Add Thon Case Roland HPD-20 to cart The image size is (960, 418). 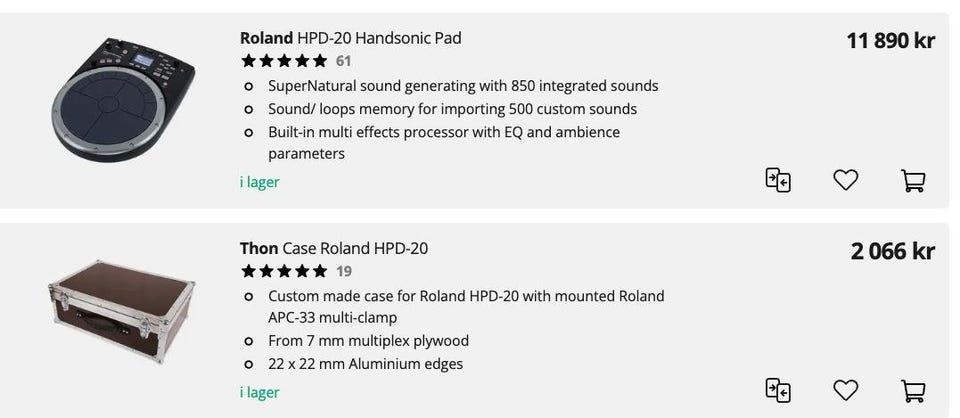(x=912, y=390)
